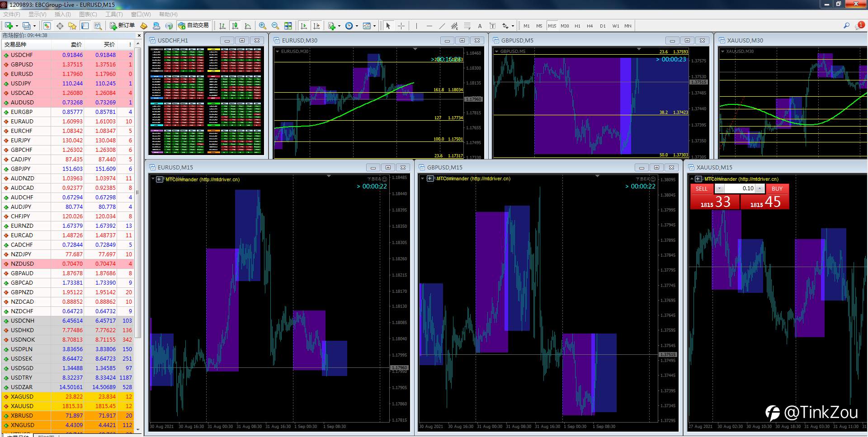Open the 文件(F) menu

(12, 14)
